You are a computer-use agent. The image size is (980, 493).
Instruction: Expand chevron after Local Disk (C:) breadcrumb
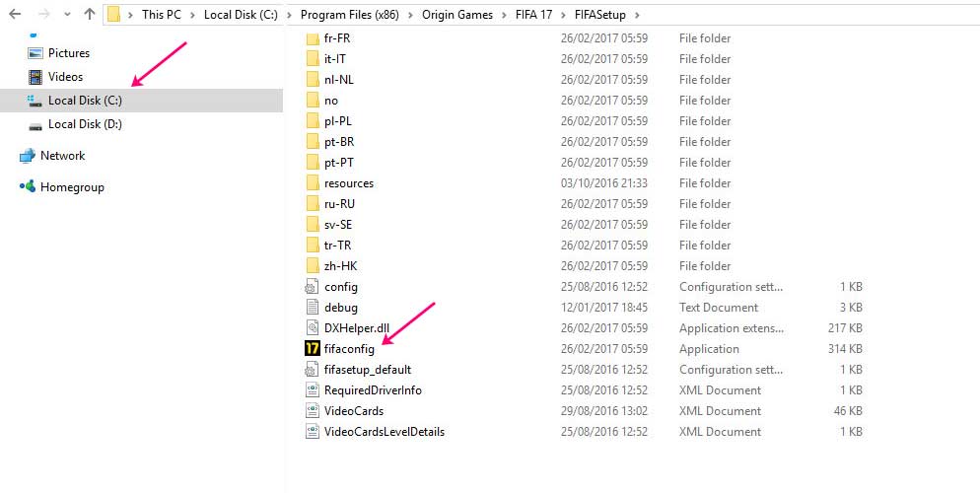pos(290,15)
